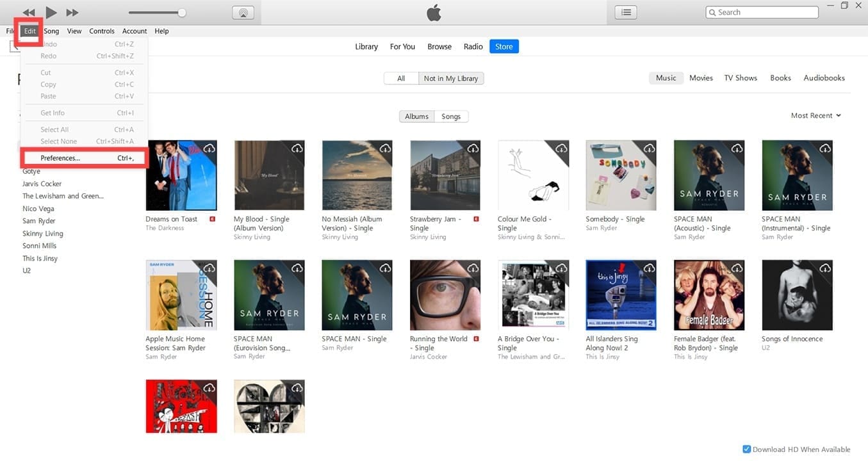The width and height of the screenshot is (868, 461).
Task: Select the Books category
Action: point(780,77)
